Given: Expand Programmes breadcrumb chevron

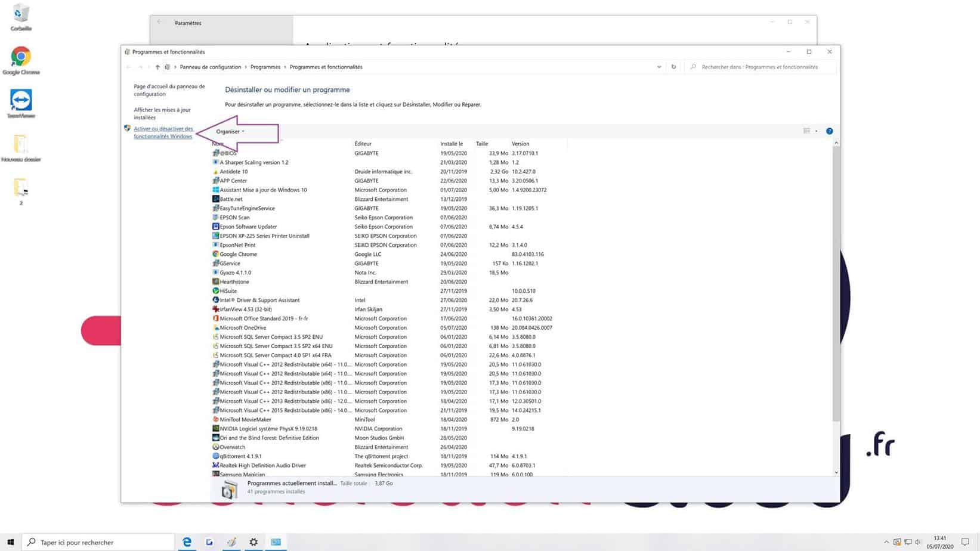Looking at the screenshot, I should point(285,67).
